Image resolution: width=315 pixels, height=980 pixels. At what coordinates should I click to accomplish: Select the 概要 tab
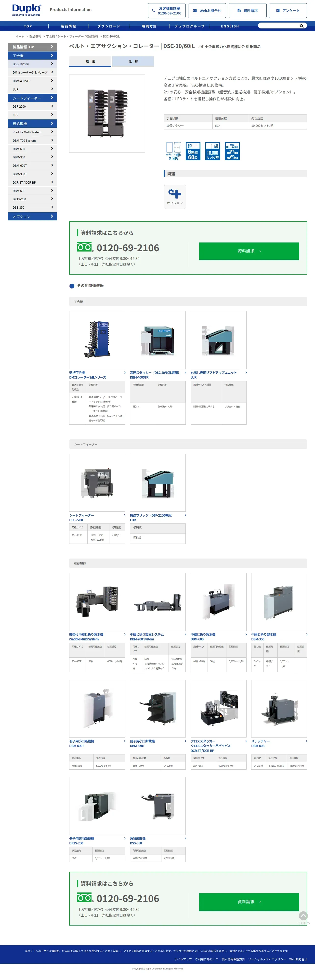click(x=90, y=62)
